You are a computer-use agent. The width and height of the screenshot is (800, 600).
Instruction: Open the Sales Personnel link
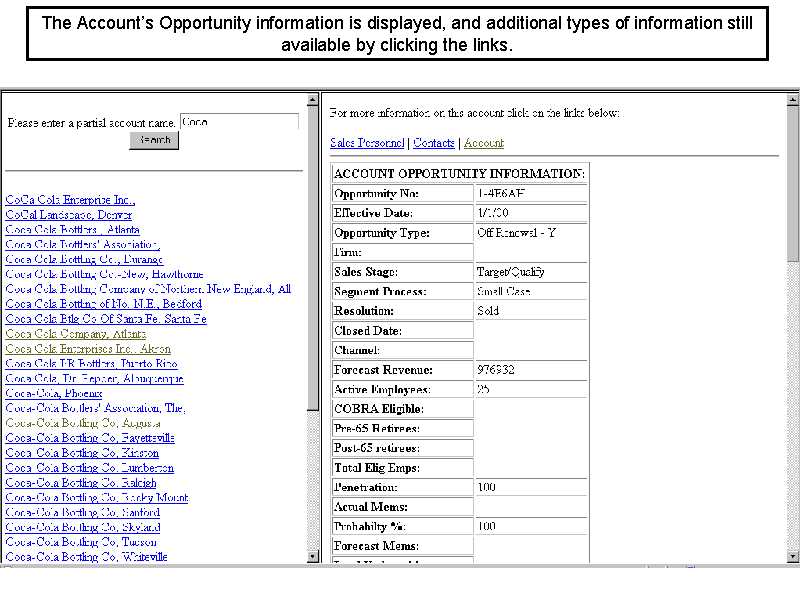(367, 143)
